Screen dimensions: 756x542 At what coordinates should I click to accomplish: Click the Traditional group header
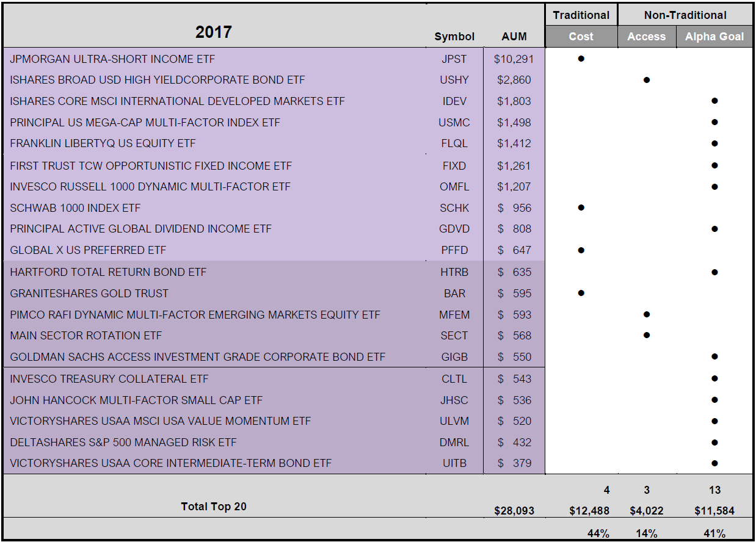(581, 15)
